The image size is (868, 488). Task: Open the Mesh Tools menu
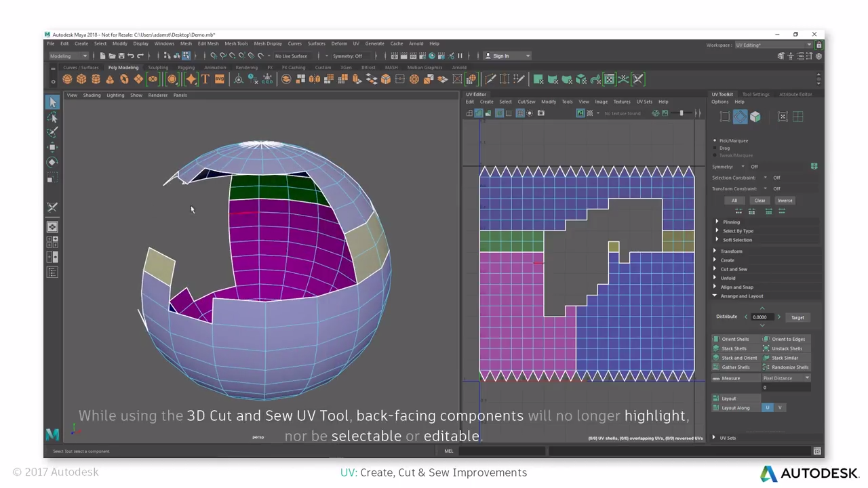click(236, 43)
